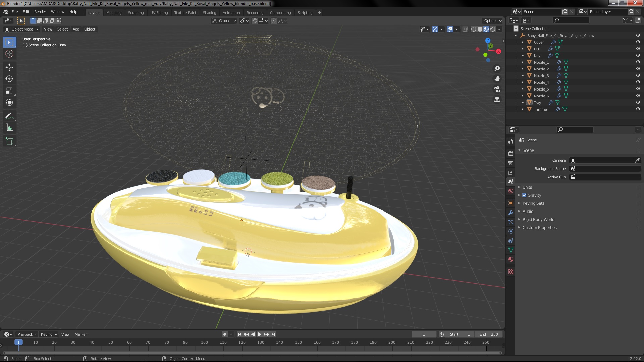Image resolution: width=644 pixels, height=362 pixels.
Task: Open the Output properties tab
Action: pos(511,163)
